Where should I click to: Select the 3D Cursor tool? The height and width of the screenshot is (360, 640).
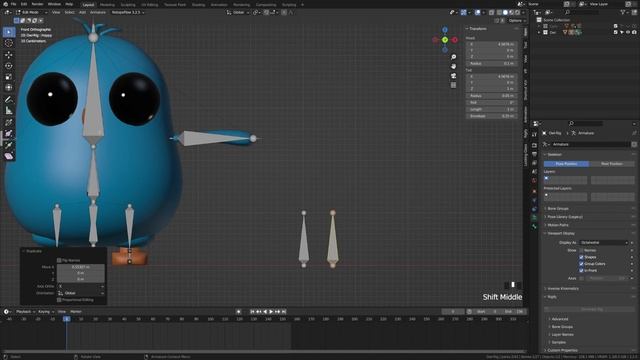(9, 43)
